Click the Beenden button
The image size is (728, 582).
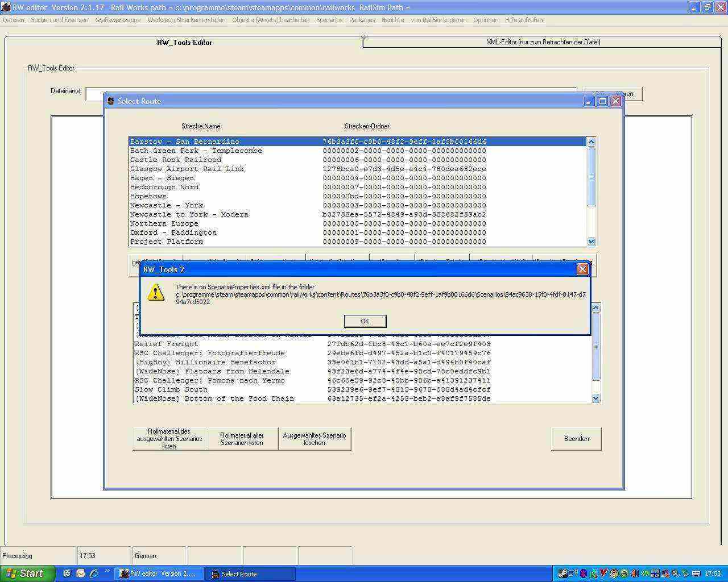coord(576,439)
